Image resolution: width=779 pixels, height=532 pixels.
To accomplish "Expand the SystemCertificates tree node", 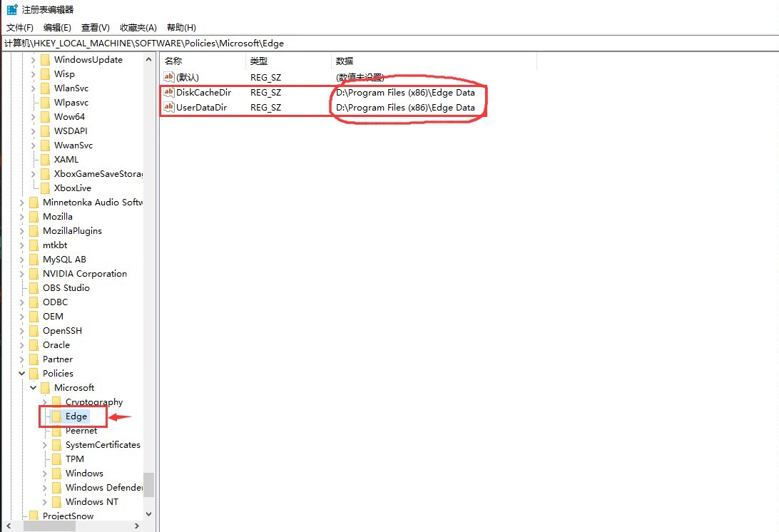I will click(x=45, y=445).
